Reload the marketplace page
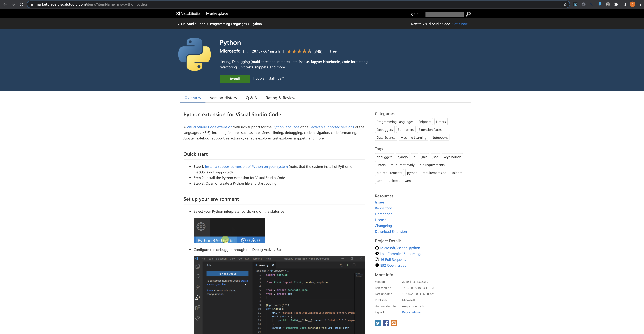Viewport: 644px width, 334px height. (x=22, y=4)
